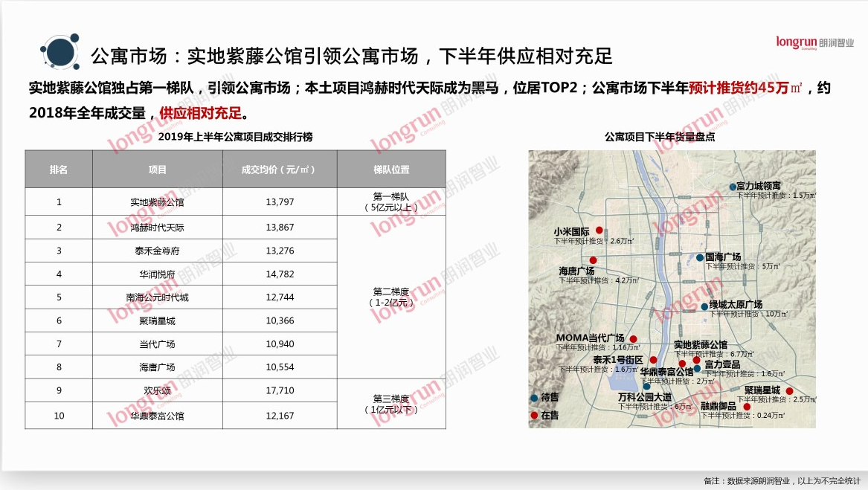
Task: Click the price value 10,940
Action: pos(280,344)
